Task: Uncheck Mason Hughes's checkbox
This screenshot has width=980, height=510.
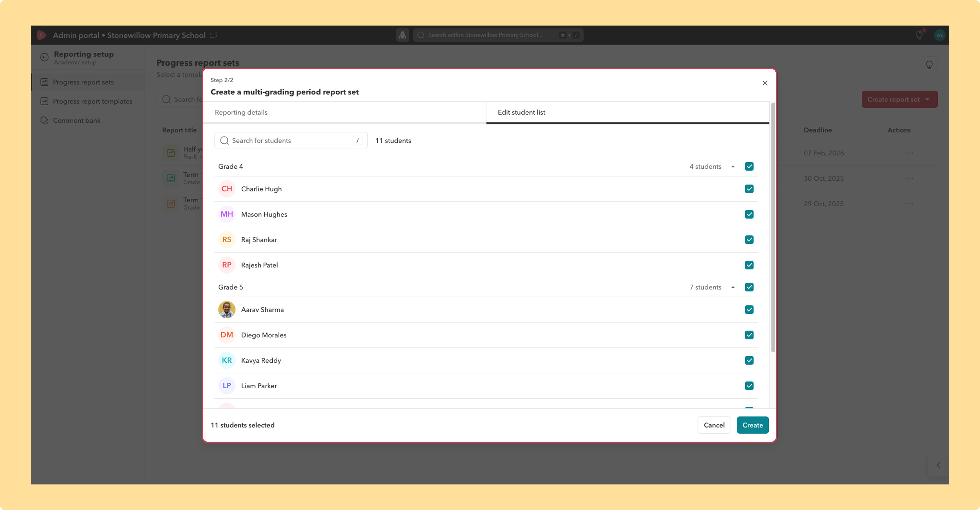Action: 749,214
